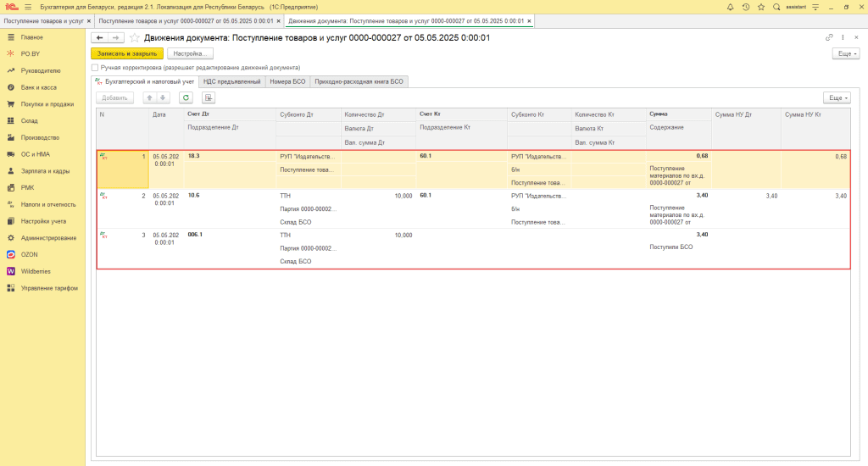Image resolution: width=868 pixels, height=466 pixels.
Task: Add document to favorites star
Action: 135,37
